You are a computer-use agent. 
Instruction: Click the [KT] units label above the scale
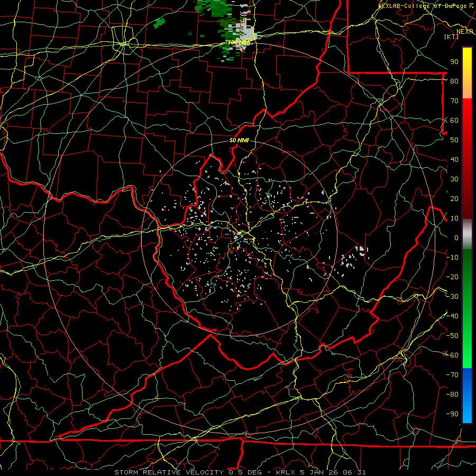point(451,36)
